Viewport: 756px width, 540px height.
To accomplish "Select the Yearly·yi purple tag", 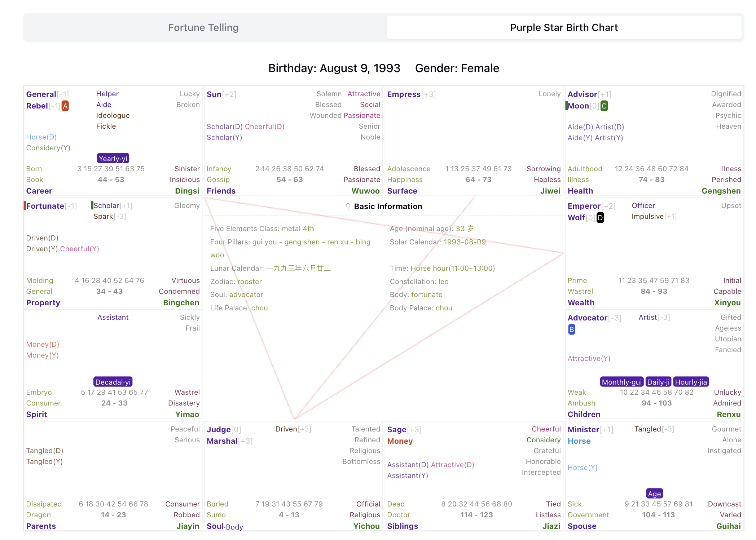I will [113, 159].
